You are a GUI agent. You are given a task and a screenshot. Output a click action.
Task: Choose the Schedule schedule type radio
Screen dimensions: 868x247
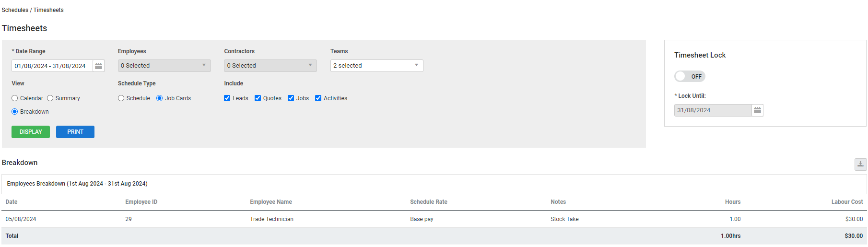pos(121,98)
